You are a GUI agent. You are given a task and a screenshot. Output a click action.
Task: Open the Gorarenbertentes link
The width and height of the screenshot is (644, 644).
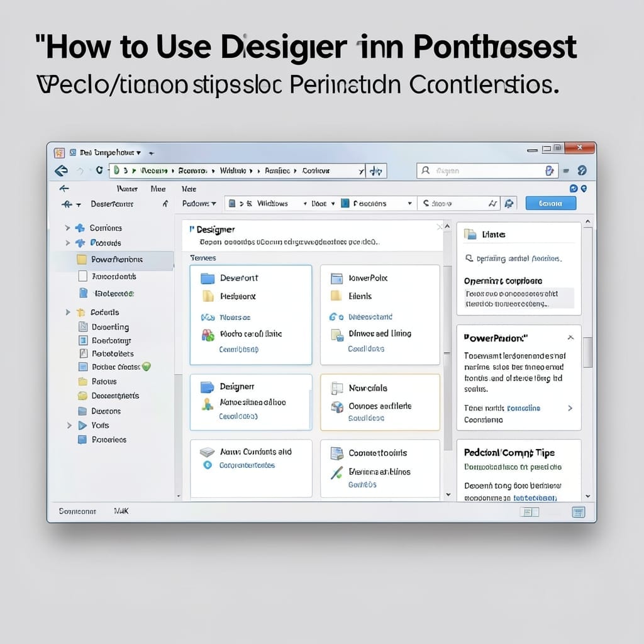point(247,465)
